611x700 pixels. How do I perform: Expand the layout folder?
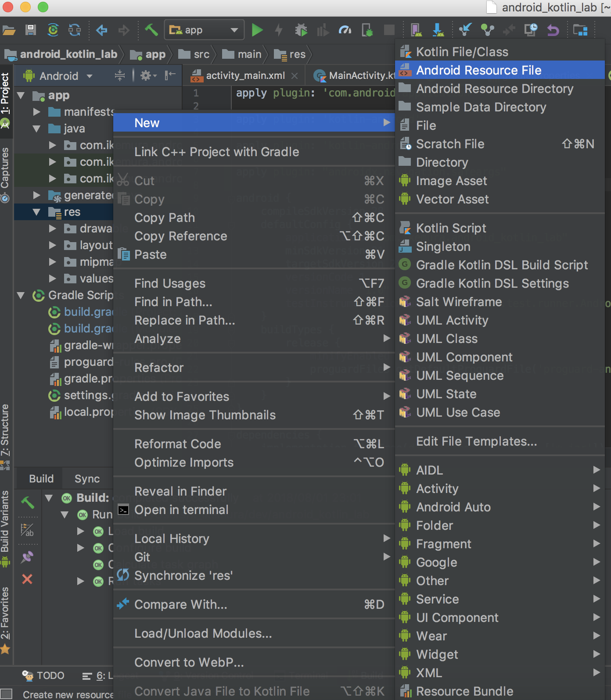click(x=53, y=245)
